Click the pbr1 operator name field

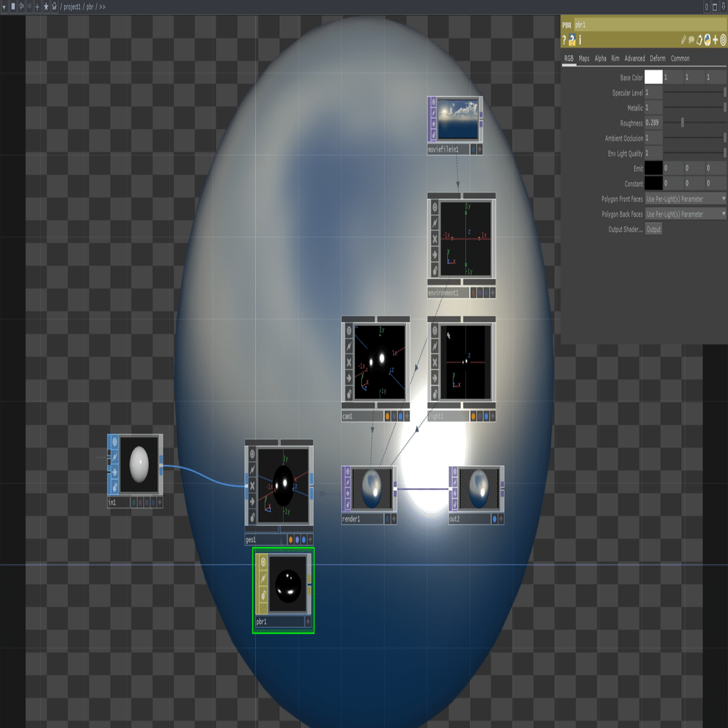(x=650, y=25)
